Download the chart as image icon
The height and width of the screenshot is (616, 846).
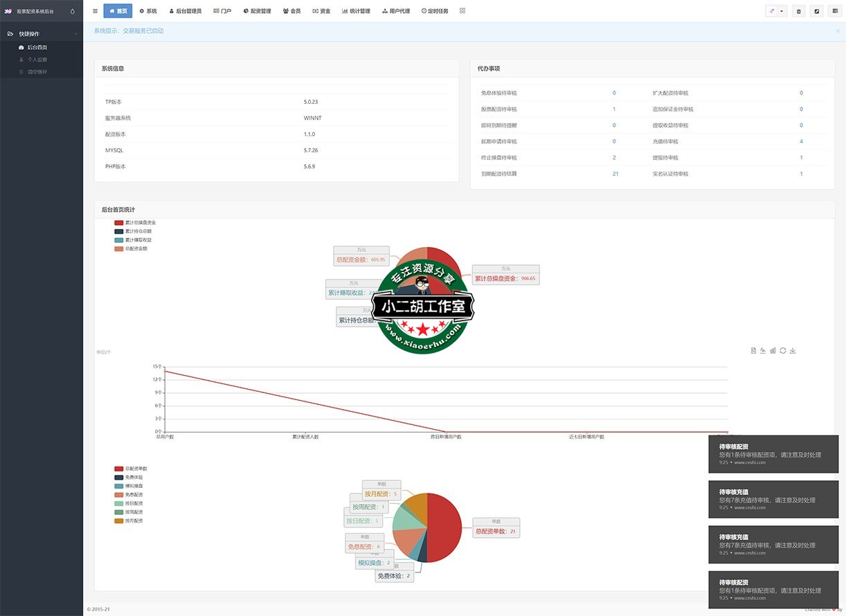[793, 351]
